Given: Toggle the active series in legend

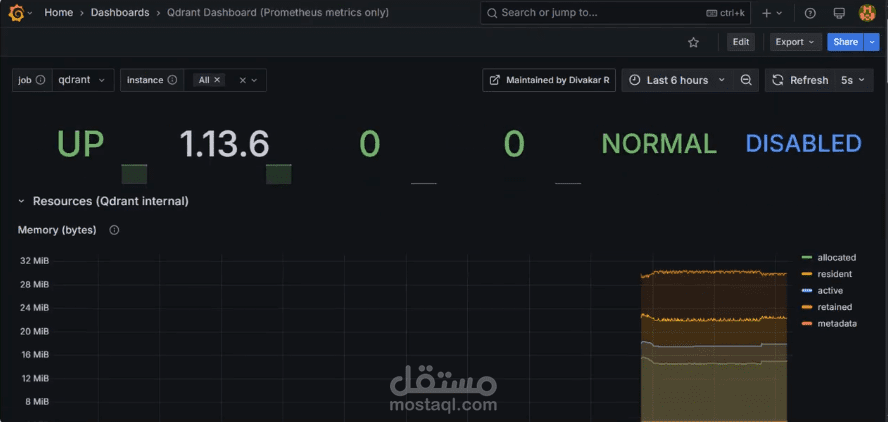Looking at the screenshot, I should click(x=830, y=291).
